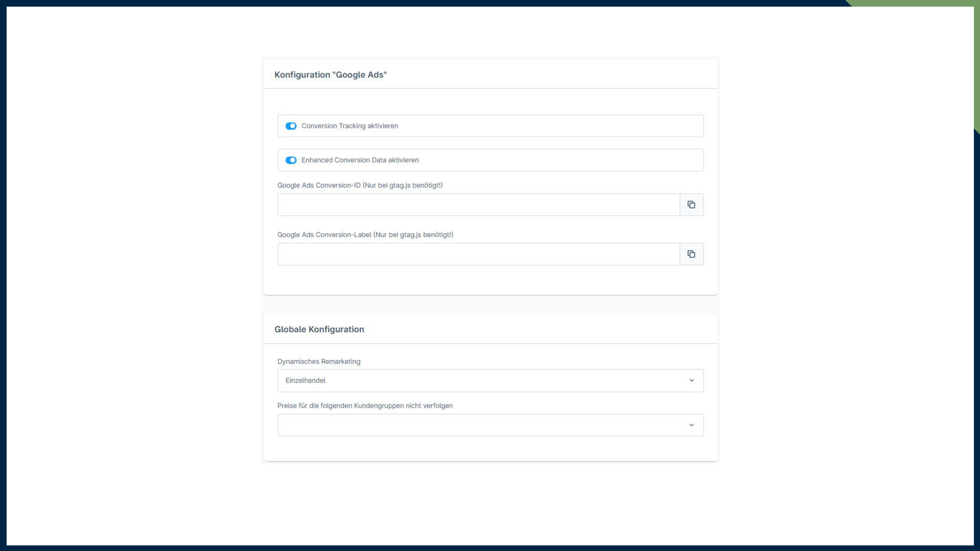Click the 'Enhanced Conversion Data aktivieren' label text
This screenshot has height=551, width=980.
pos(360,160)
